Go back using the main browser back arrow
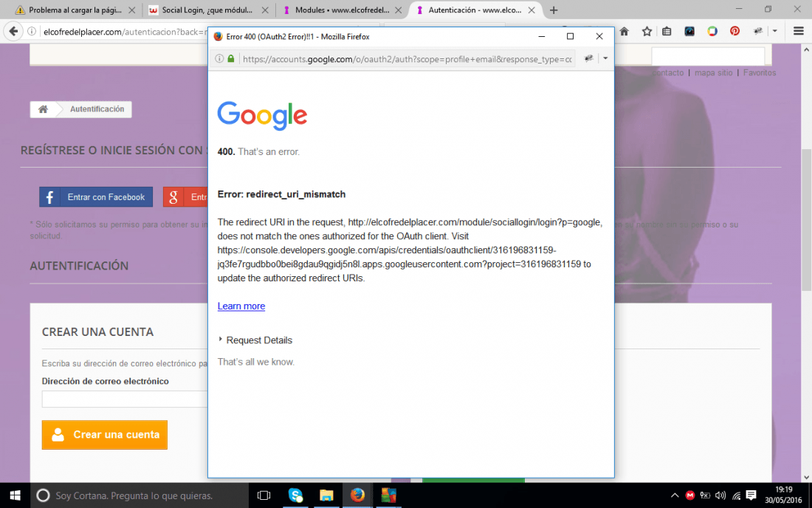The width and height of the screenshot is (812, 508). (x=13, y=31)
